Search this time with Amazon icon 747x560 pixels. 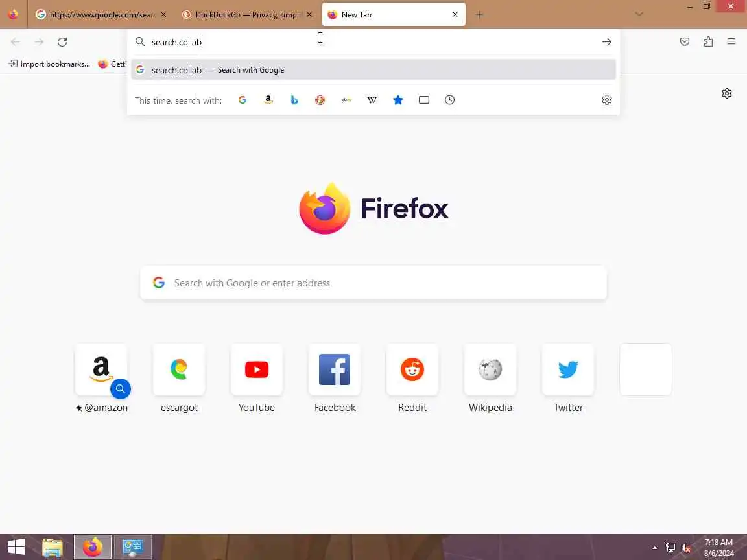(x=268, y=100)
